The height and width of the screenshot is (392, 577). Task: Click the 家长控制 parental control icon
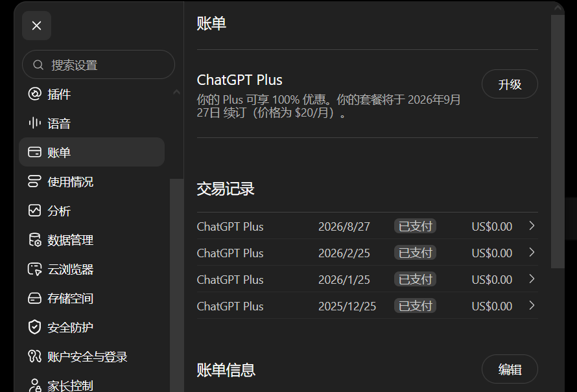click(34, 385)
